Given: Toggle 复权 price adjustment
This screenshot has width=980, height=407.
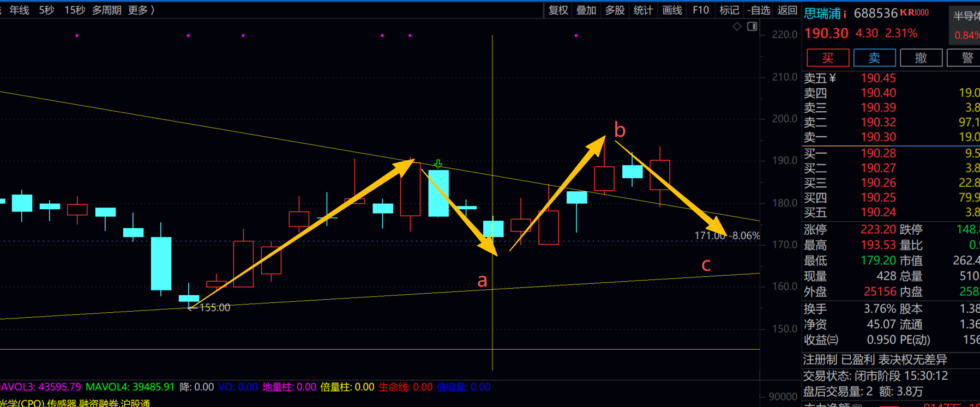Looking at the screenshot, I should (558, 10).
